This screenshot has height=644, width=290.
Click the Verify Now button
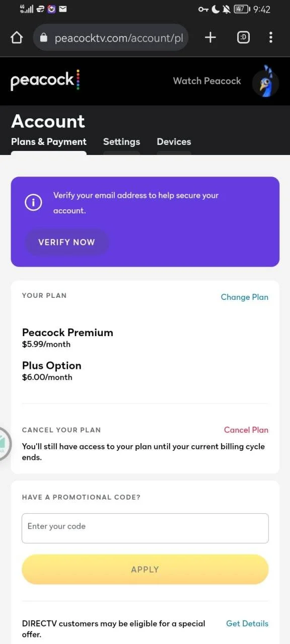66,242
